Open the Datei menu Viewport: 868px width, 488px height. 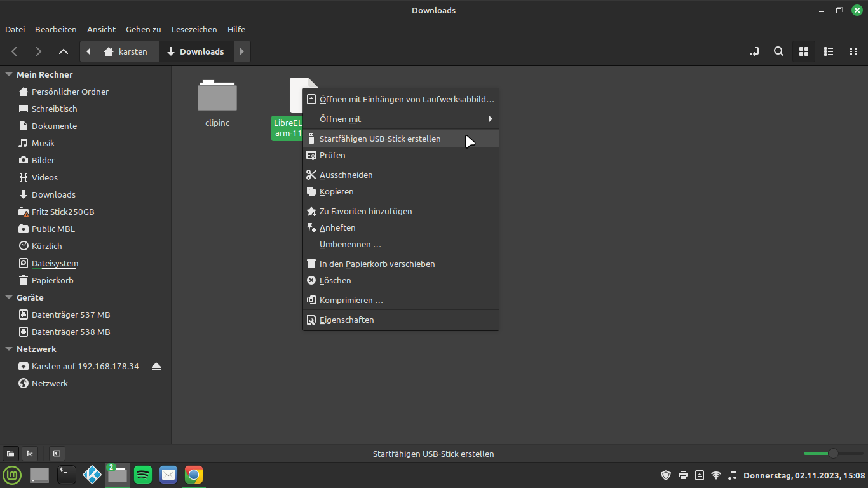15,29
